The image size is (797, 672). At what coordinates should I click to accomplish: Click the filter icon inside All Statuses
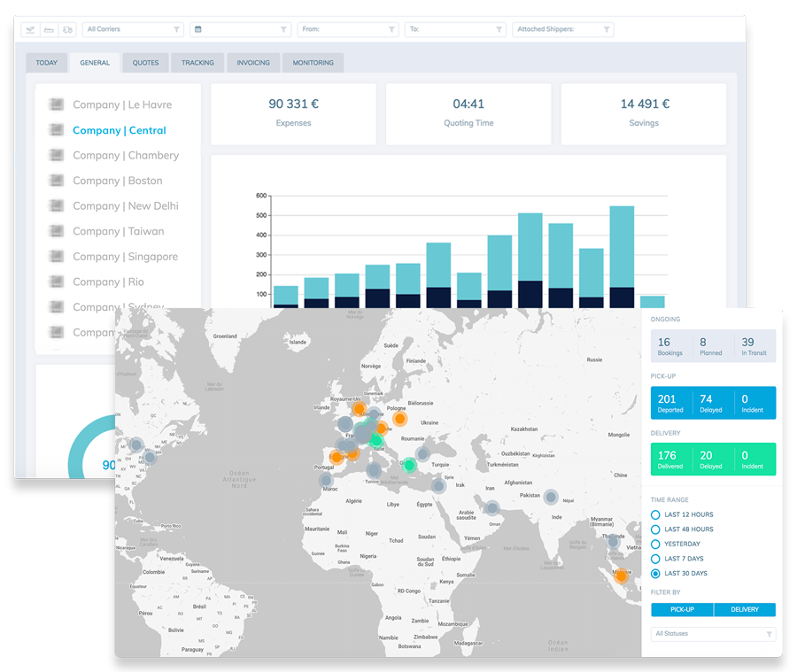(x=769, y=634)
